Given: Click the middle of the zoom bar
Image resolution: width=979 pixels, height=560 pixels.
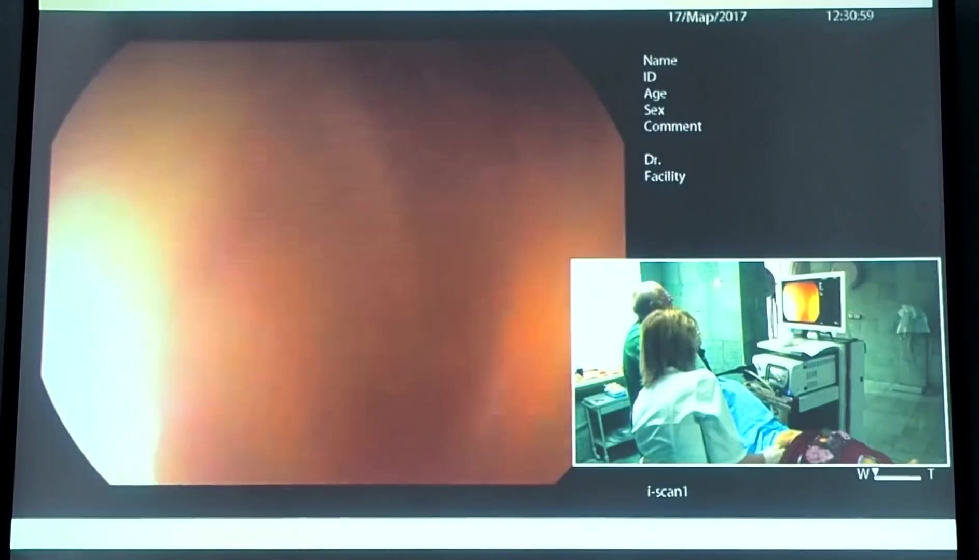Looking at the screenshot, I should point(898,478).
